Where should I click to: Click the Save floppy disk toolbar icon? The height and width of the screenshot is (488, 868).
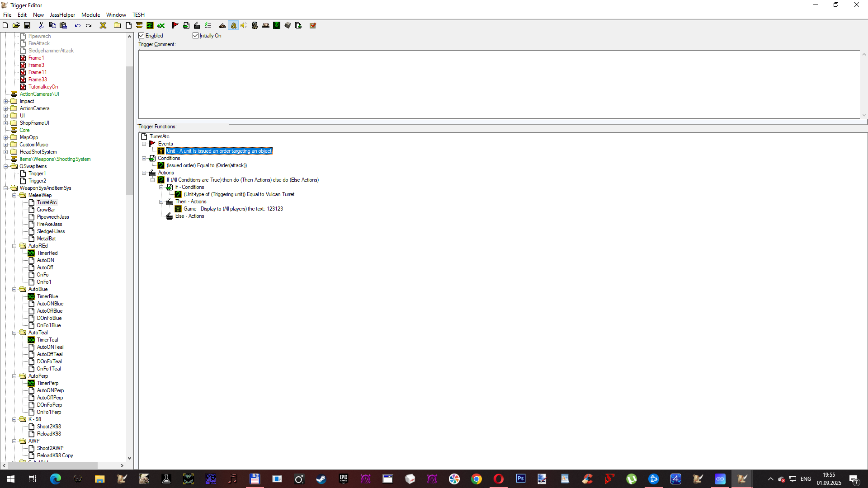click(x=27, y=26)
